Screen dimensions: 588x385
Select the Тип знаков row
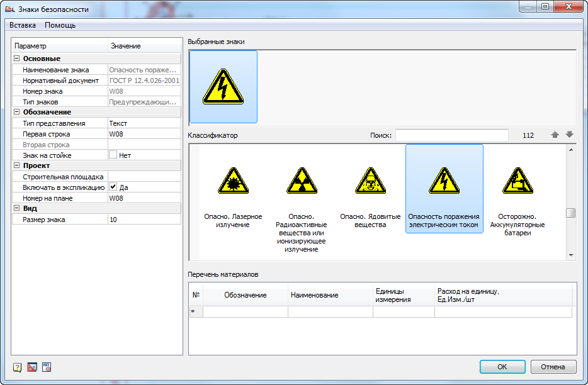[x=97, y=101]
